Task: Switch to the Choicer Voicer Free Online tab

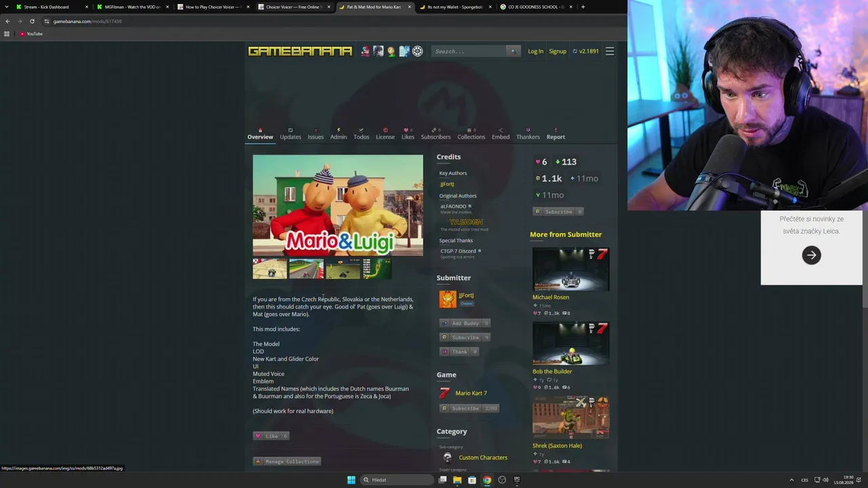Action: [x=294, y=7]
